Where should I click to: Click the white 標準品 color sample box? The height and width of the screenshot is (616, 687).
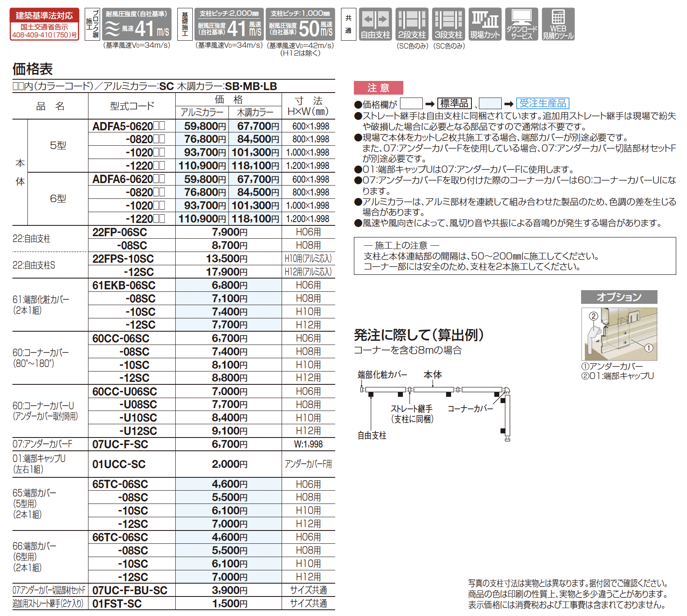click(411, 103)
